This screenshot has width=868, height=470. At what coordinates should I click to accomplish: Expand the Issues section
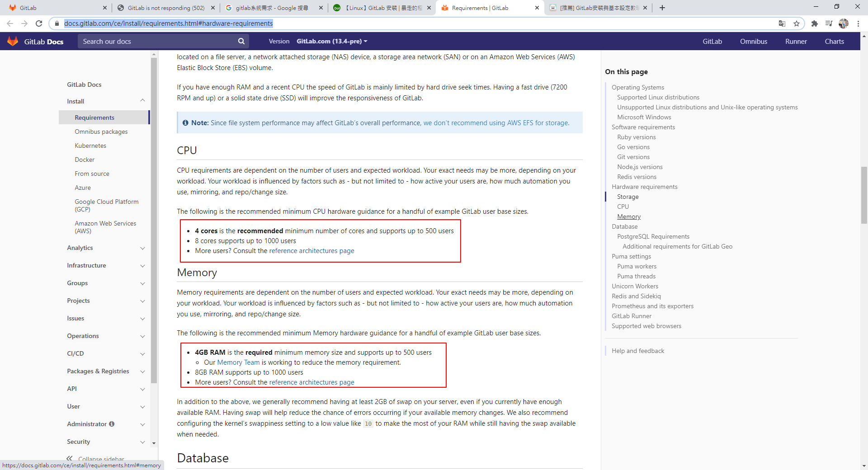click(142, 319)
